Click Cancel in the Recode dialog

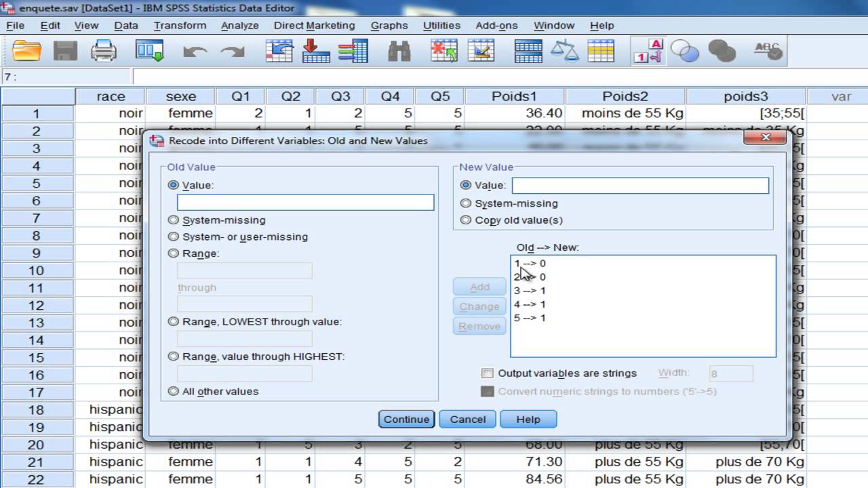[468, 419]
